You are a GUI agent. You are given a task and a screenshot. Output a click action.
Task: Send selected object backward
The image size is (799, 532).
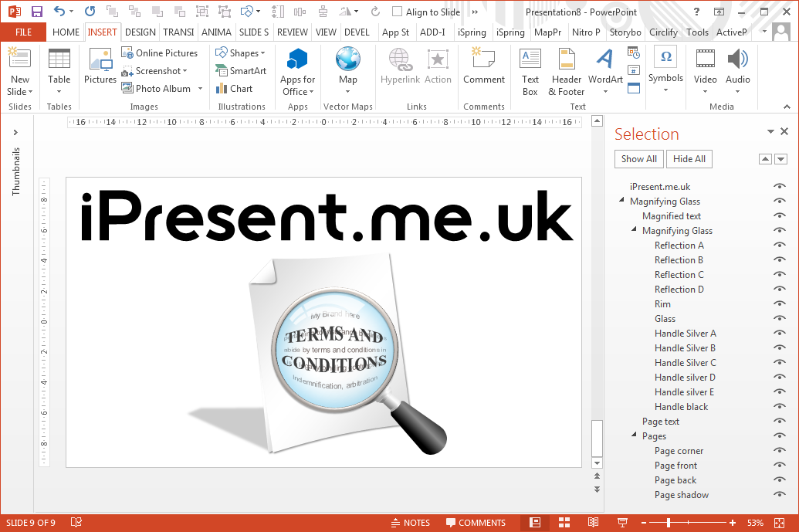coord(780,159)
